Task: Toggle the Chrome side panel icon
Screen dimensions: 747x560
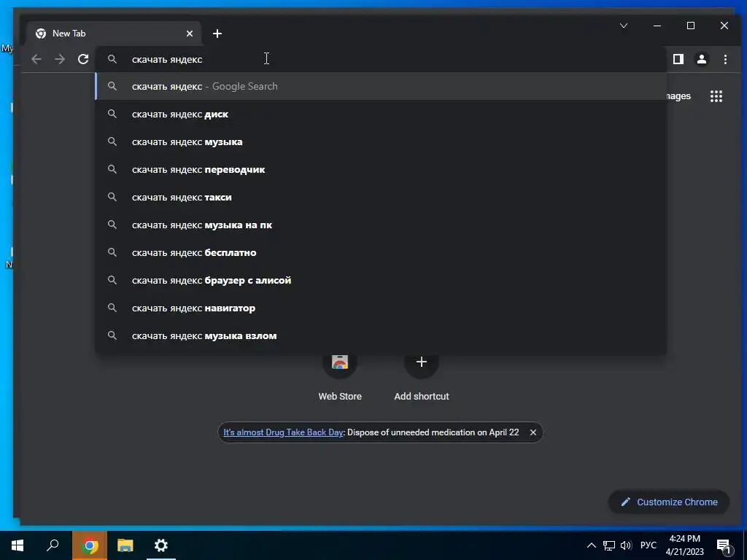Action: coord(678,59)
